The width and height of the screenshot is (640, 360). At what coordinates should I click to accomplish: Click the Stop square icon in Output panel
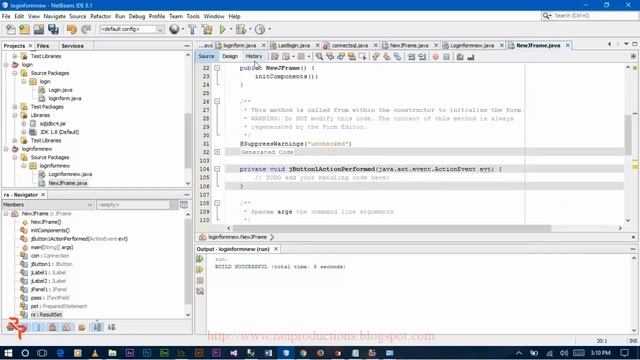coord(200,280)
